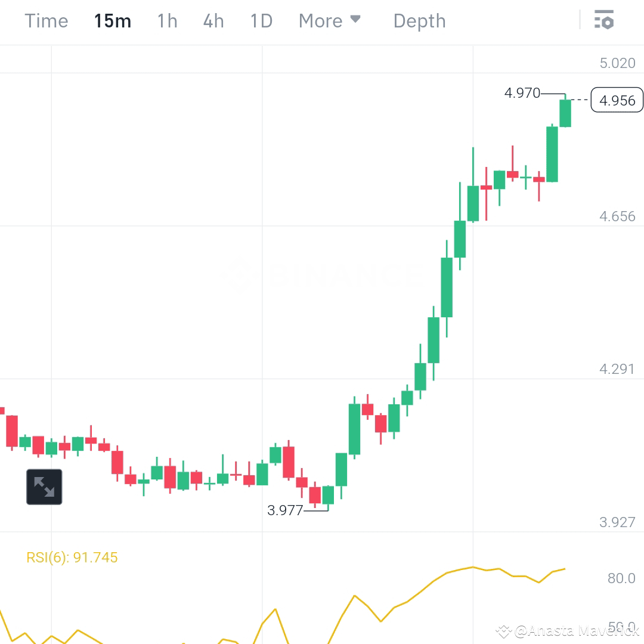Open the More dropdown arrow
This screenshot has height=644, width=644.
pos(356,20)
